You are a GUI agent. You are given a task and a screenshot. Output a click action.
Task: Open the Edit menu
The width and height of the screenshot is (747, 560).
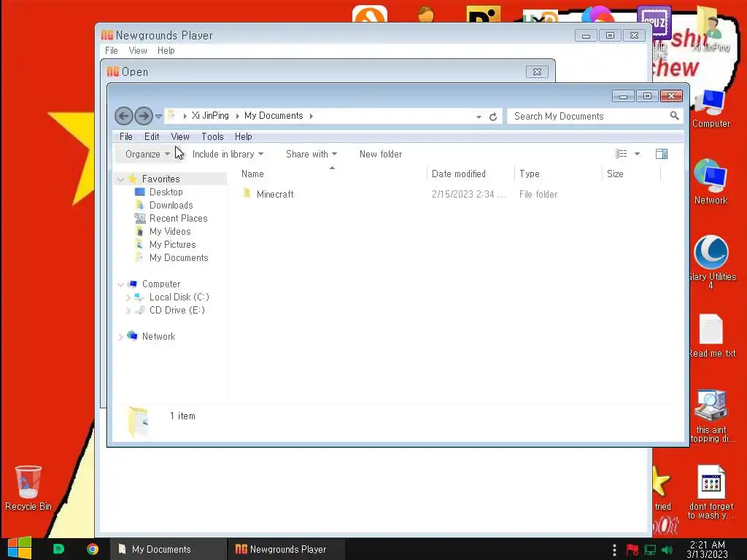(x=152, y=136)
